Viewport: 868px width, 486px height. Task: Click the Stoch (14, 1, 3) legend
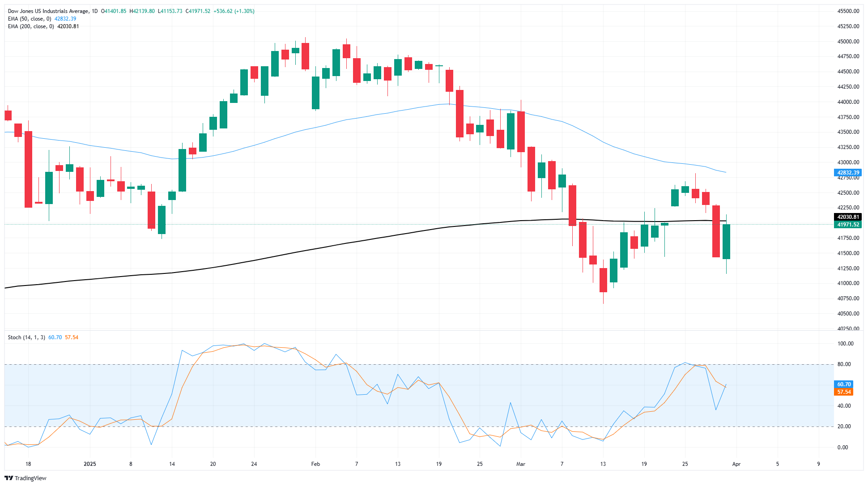point(26,337)
